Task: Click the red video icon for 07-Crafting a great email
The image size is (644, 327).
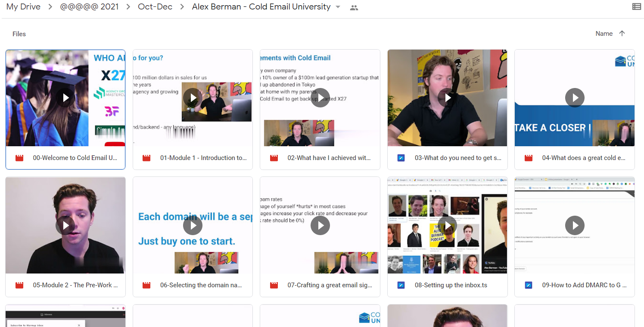Action: point(274,285)
